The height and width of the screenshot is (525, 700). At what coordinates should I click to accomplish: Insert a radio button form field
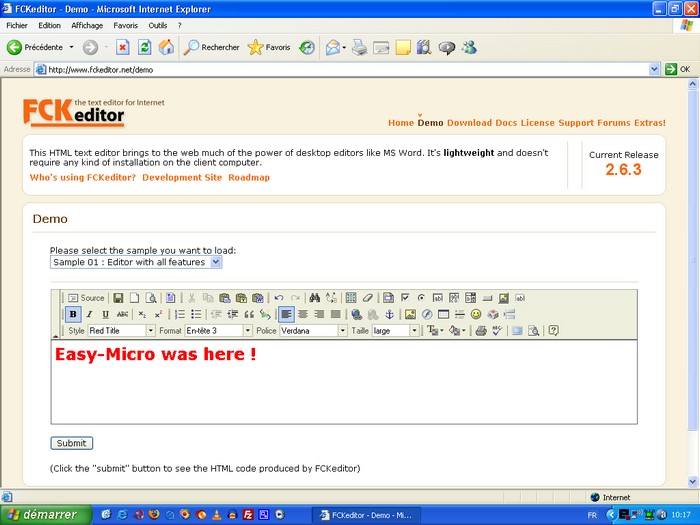pos(421,298)
